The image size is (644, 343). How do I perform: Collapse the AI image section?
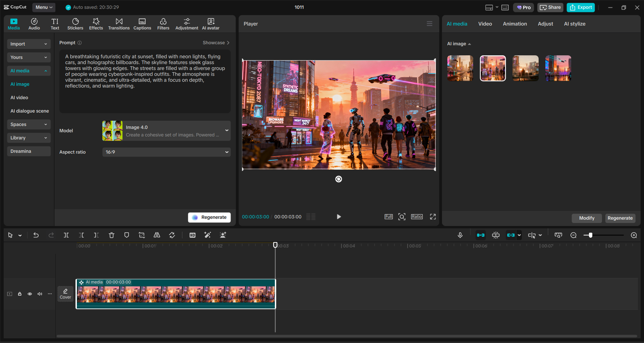(x=469, y=44)
